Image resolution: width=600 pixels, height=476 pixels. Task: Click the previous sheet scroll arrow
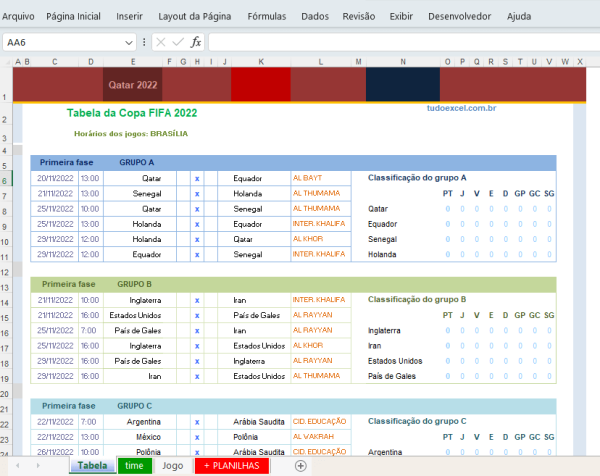coord(18,466)
